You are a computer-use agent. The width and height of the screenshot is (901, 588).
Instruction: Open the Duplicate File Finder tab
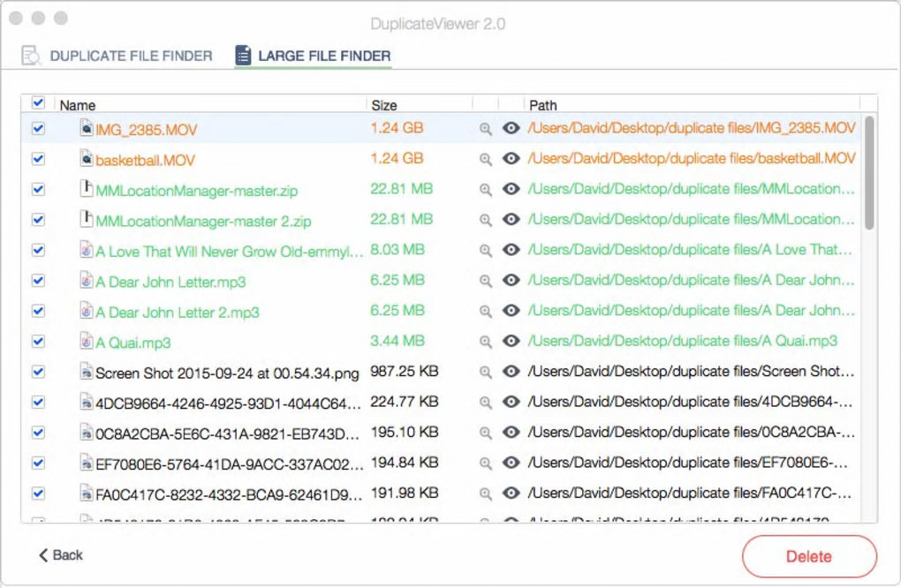[x=117, y=56]
